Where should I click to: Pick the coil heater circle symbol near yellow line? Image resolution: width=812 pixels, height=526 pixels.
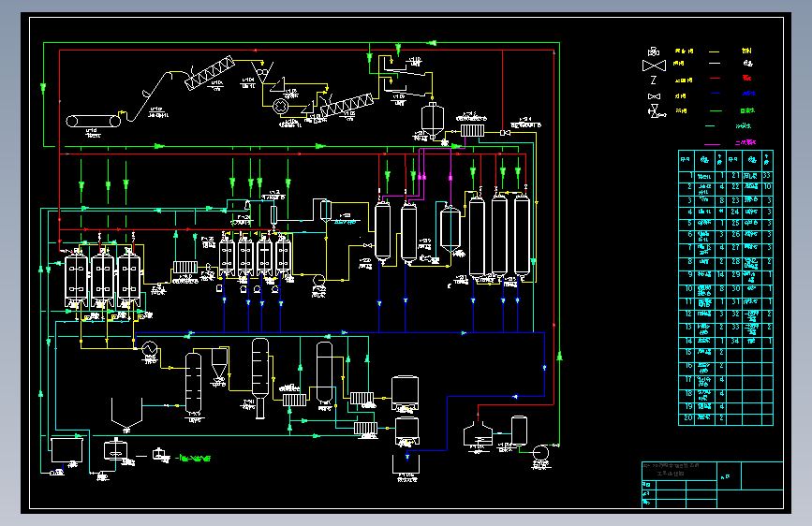click(150, 348)
